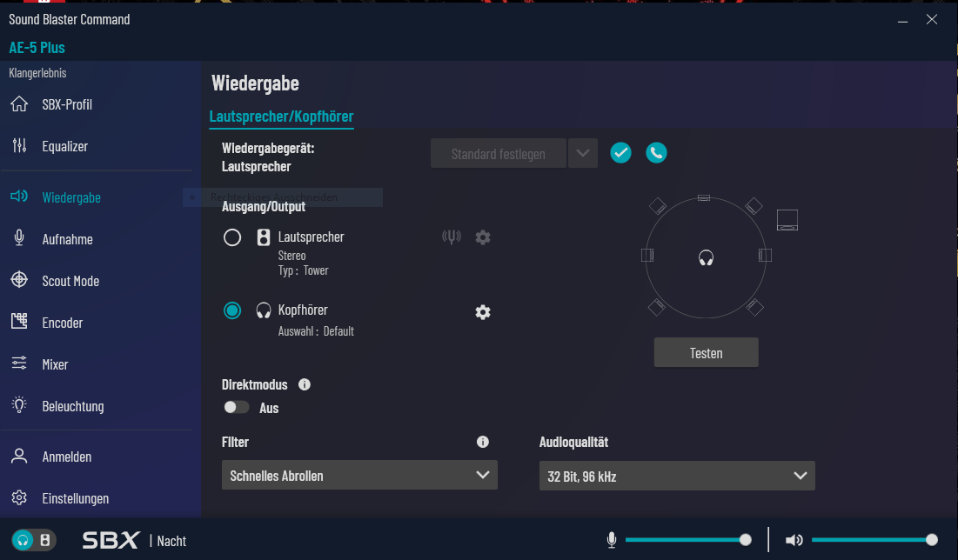Open Lautsprecher settings gear icon
This screenshot has width=958, height=560.
pyautogui.click(x=483, y=237)
